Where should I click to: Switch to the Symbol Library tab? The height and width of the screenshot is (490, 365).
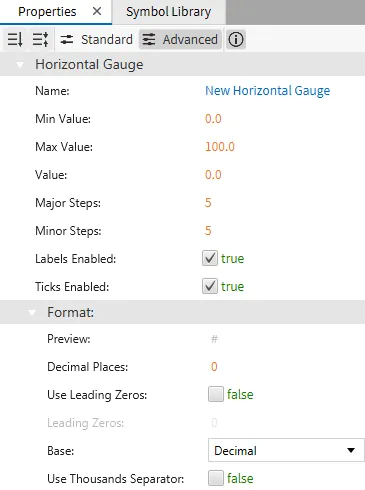point(169,12)
